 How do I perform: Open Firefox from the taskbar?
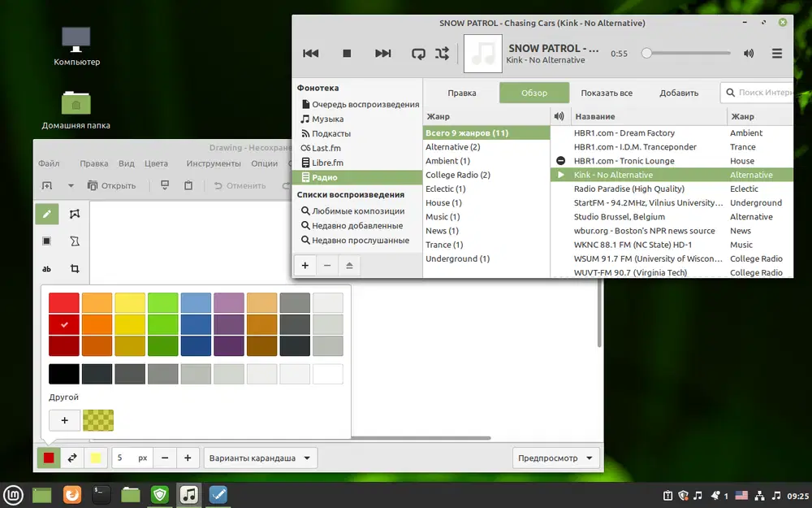point(72,494)
